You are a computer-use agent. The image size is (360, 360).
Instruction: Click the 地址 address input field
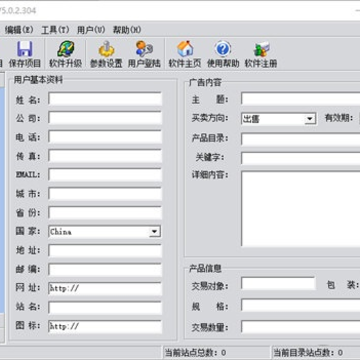coord(105,251)
